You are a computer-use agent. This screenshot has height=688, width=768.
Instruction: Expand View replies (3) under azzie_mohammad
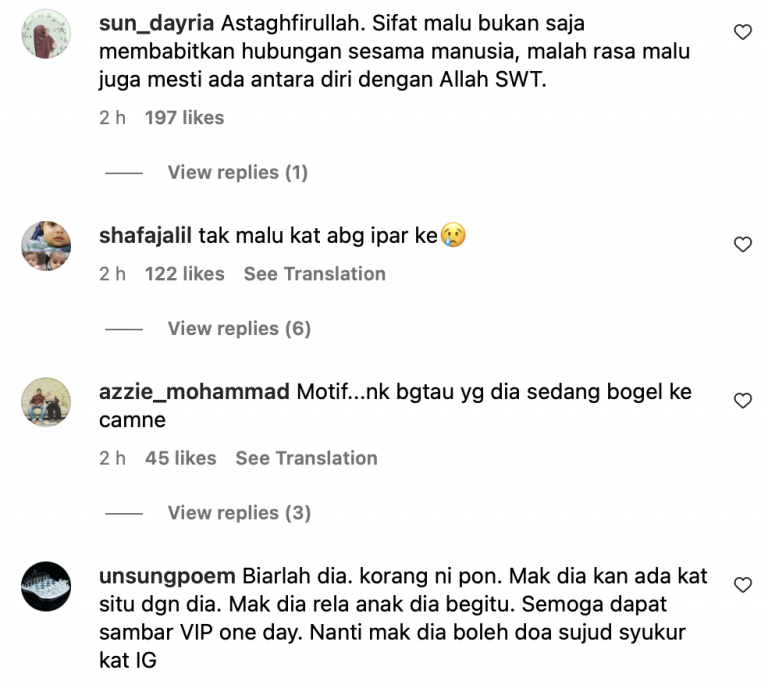[239, 513]
